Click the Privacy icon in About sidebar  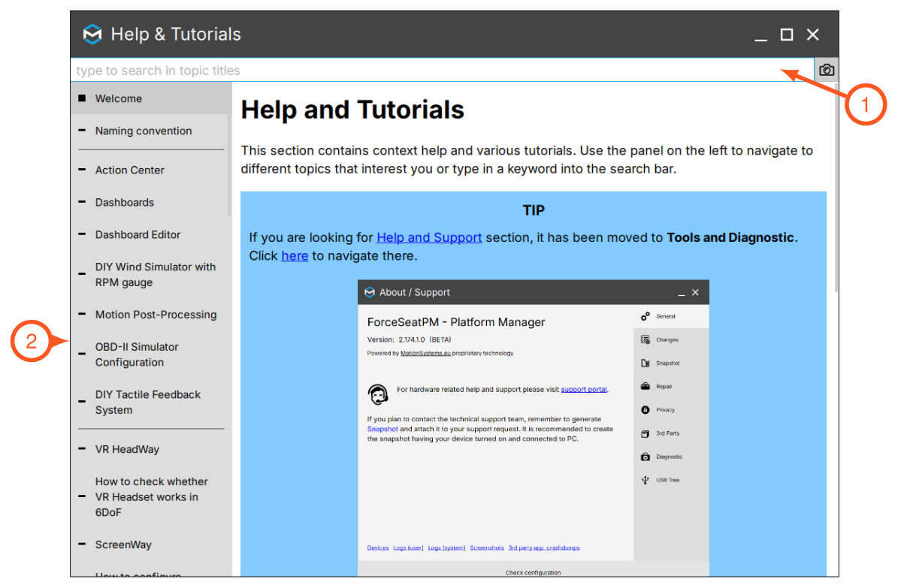(x=646, y=410)
